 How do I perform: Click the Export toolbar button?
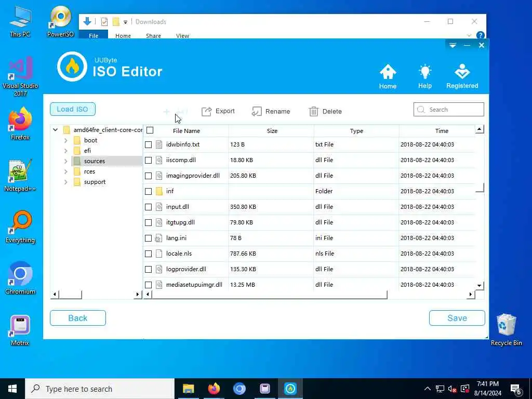pos(218,111)
